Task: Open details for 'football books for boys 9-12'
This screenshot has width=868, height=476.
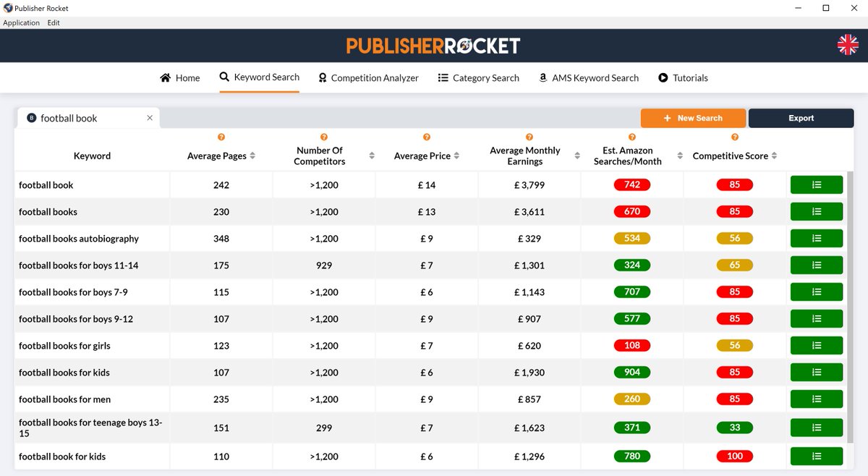Action: tap(817, 319)
